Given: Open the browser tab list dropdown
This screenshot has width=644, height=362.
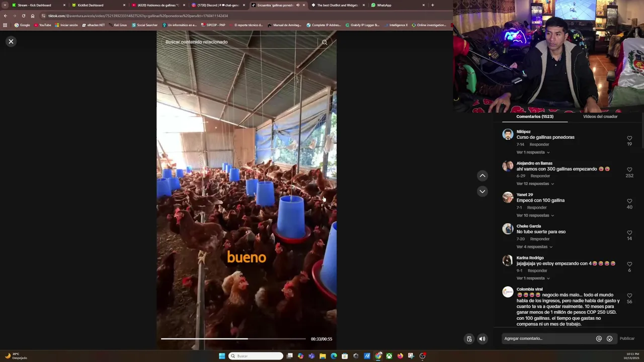Looking at the screenshot, I should click(x=5, y=5).
